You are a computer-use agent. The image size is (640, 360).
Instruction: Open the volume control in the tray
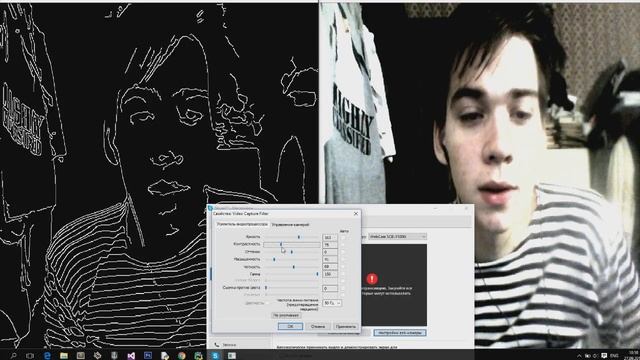click(595, 356)
